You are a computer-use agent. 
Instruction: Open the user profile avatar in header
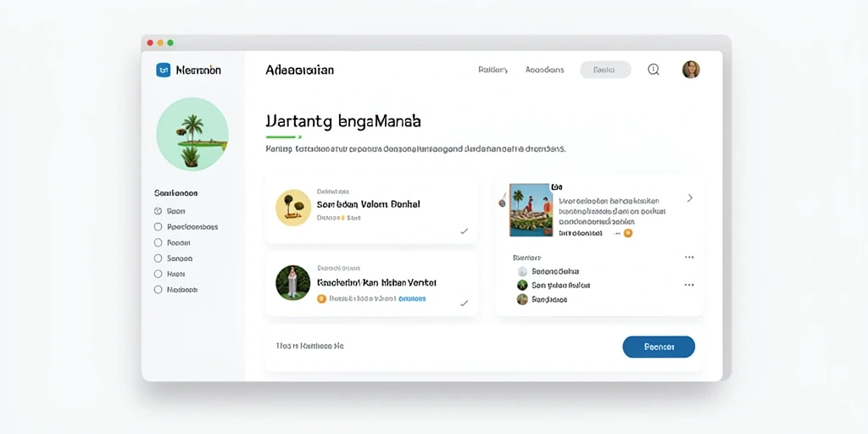coord(691,70)
